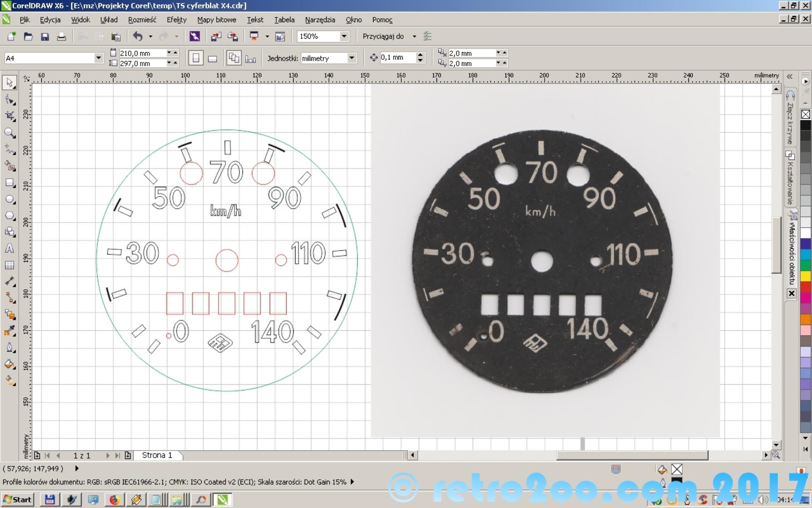Viewport: 812px width, 508px height.
Task: Toggle apply layout to all pages
Action: coord(234,58)
